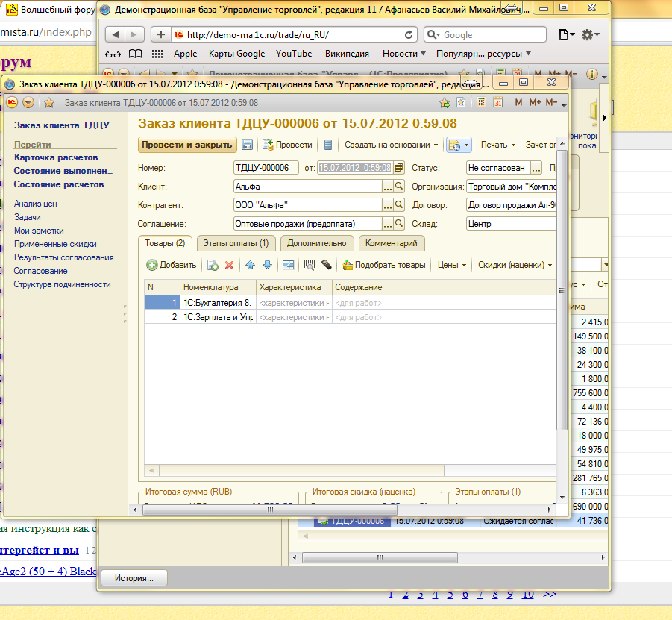672x620 pixels.
Task: Open Контрагент ООО Альфа with magnifier icon
Action: click(399, 205)
